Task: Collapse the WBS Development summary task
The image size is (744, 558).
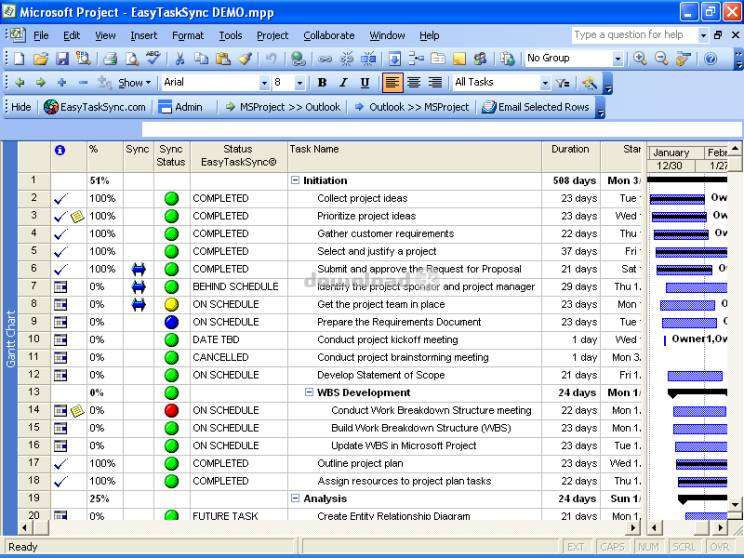Action: click(x=309, y=392)
